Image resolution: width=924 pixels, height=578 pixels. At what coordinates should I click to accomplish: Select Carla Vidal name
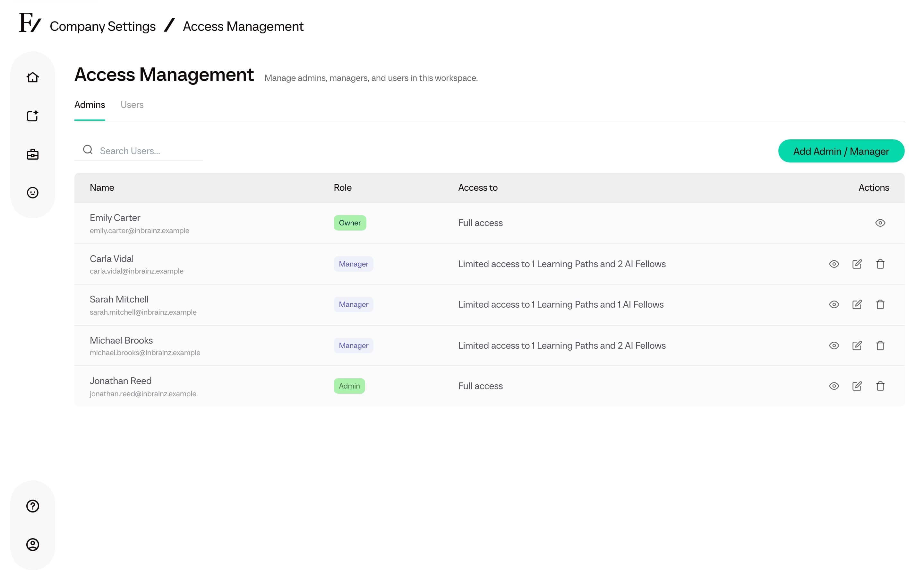(112, 259)
